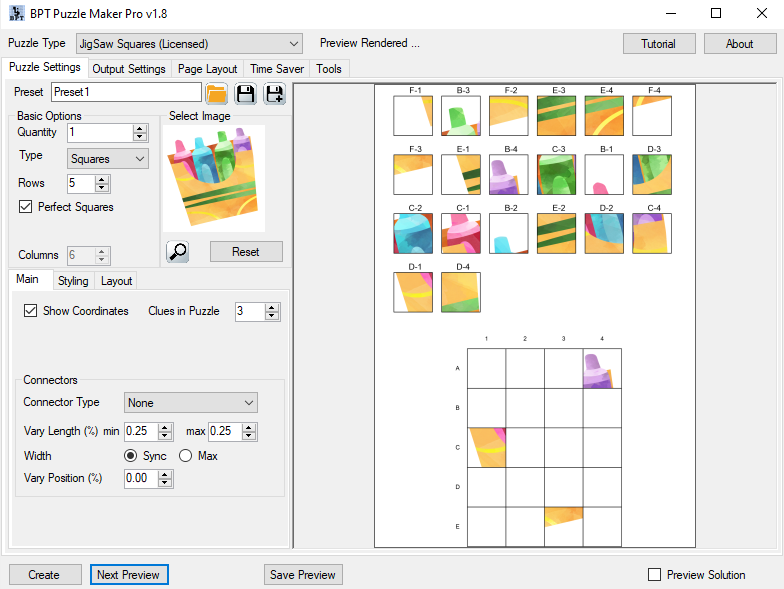This screenshot has height=589, width=784.
Task: Open the Styling sub-tab
Action: click(73, 281)
